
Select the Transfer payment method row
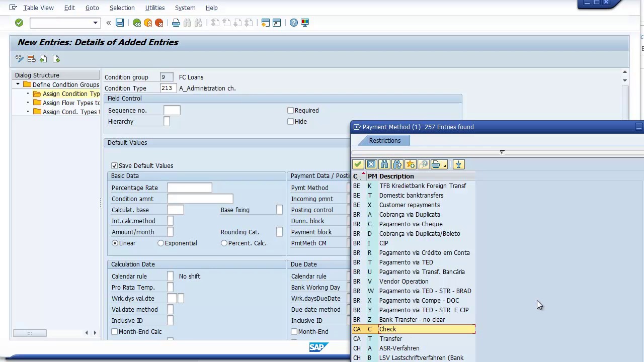pyautogui.click(x=414, y=338)
